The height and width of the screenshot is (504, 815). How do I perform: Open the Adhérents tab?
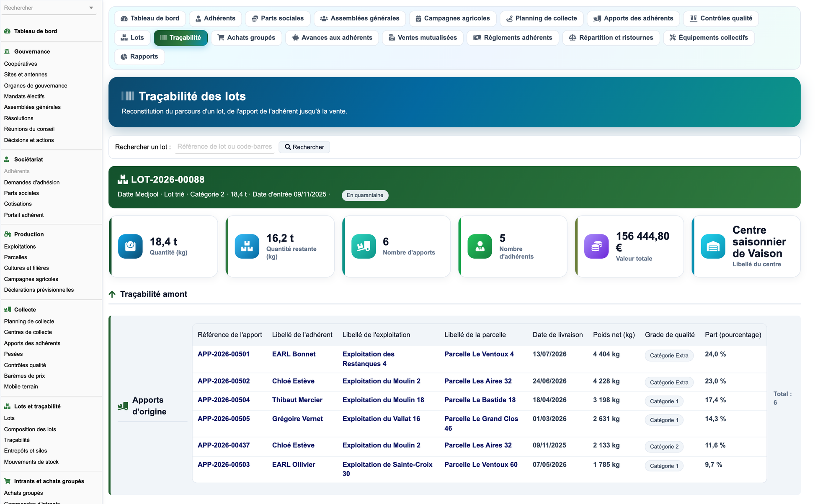pos(215,18)
